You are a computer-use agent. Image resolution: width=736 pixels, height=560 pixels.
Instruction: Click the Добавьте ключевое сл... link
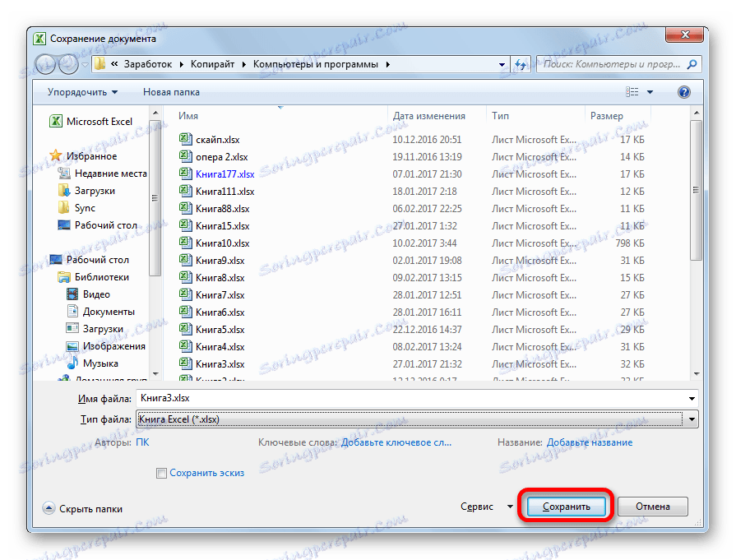pyautogui.click(x=396, y=442)
